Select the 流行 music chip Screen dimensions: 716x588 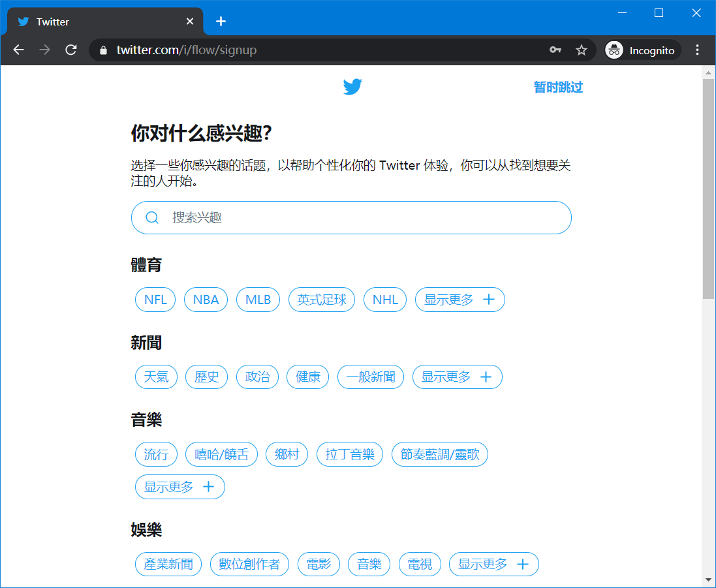point(156,454)
